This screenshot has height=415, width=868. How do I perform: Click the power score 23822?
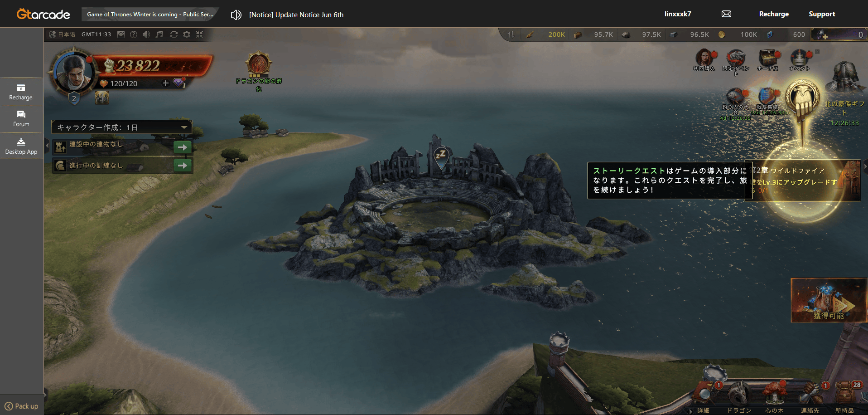tap(138, 66)
